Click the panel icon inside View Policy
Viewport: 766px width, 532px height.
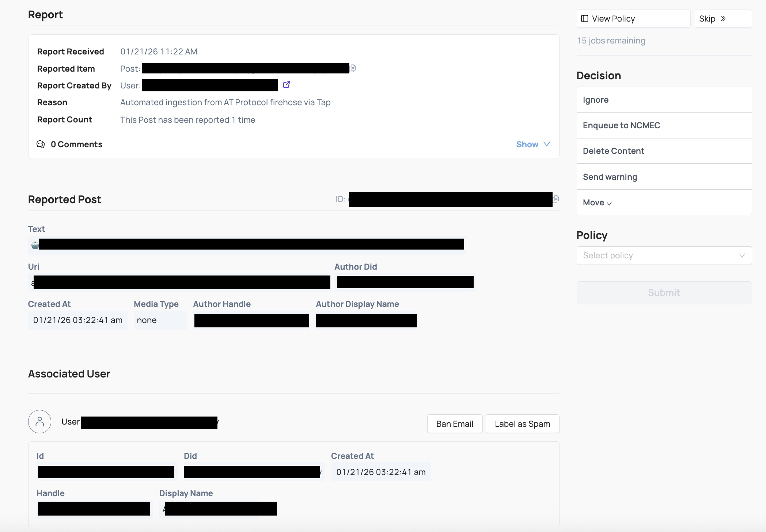pos(585,18)
